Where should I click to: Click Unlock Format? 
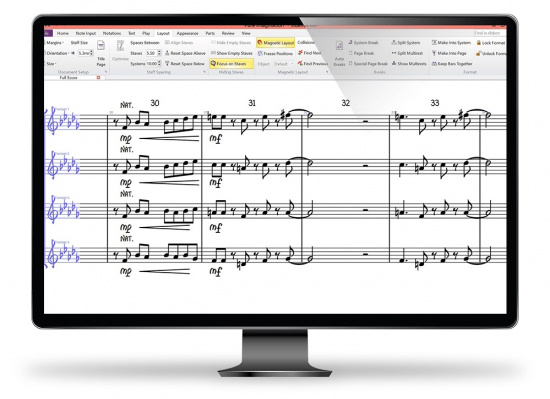click(491, 54)
